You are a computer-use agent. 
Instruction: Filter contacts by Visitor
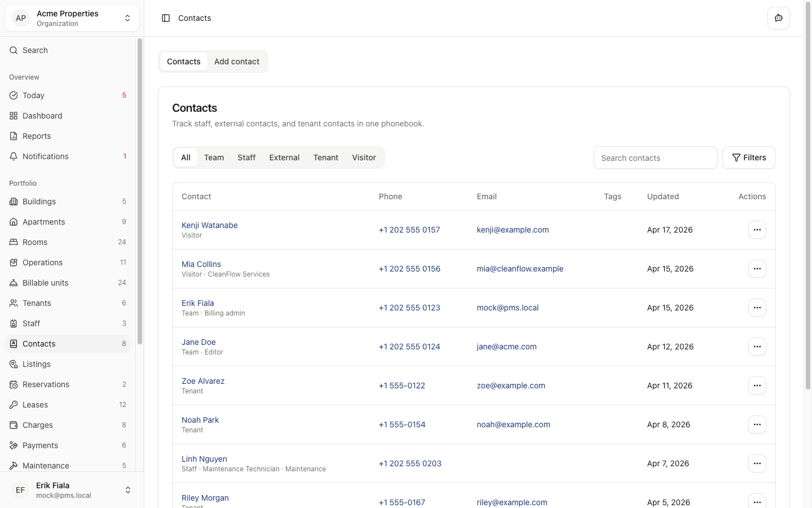[x=364, y=157]
